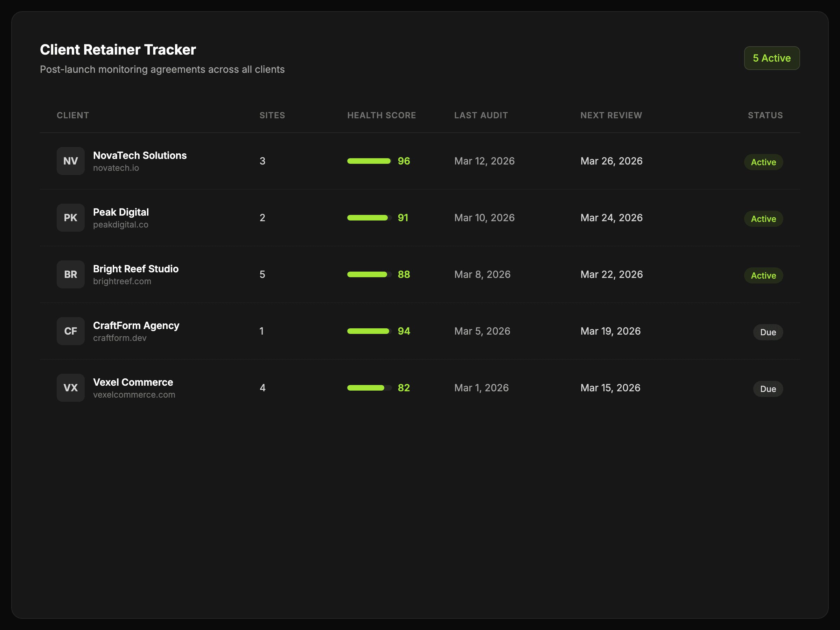Click the Due status for CraftForm Agency
The width and height of the screenshot is (840, 630).
pyautogui.click(x=768, y=332)
